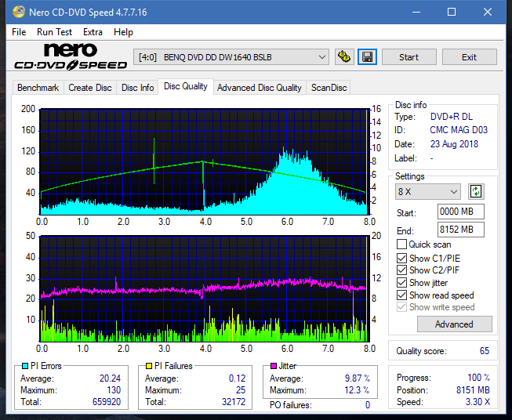512x420 pixels.
Task: Click PI Failures total 32172
Action: (x=234, y=402)
